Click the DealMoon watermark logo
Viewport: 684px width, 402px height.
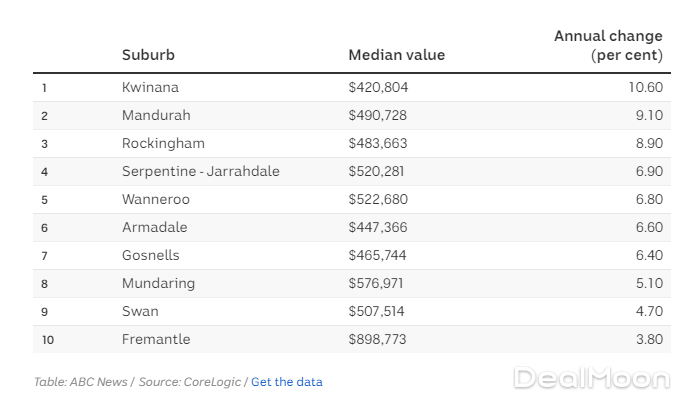coord(590,378)
